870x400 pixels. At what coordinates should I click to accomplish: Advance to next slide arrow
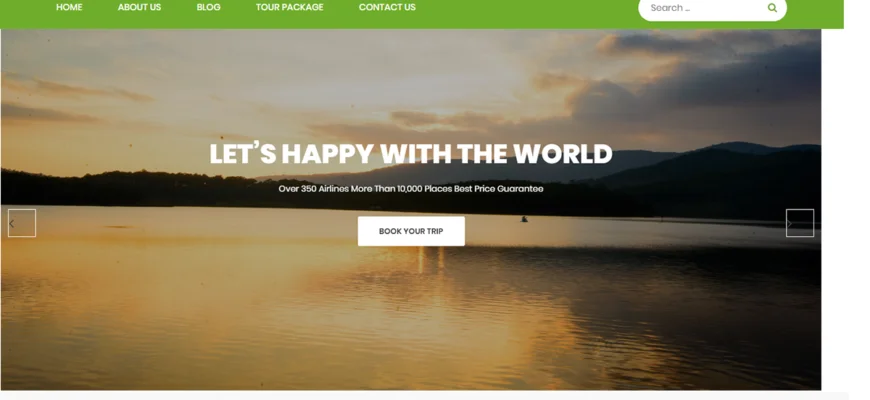click(x=800, y=223)
